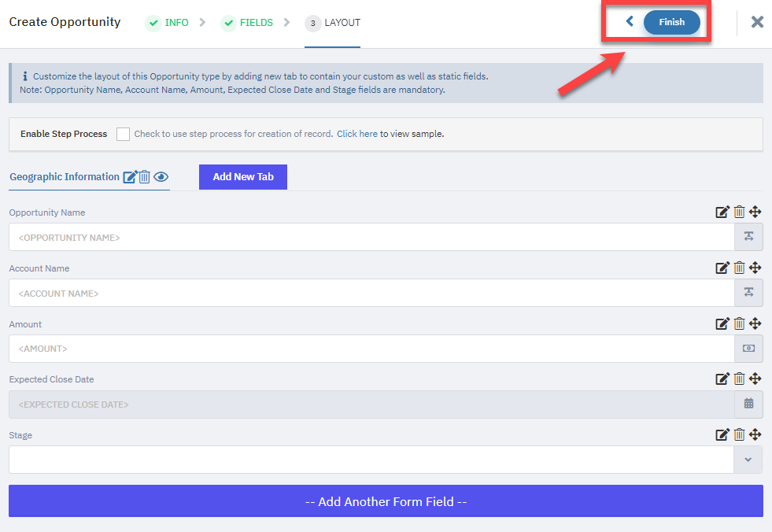The height and width of the screenshot is (532, 772).
Task: Click the text icon beside Account Name input
Action: coord(749,293)
